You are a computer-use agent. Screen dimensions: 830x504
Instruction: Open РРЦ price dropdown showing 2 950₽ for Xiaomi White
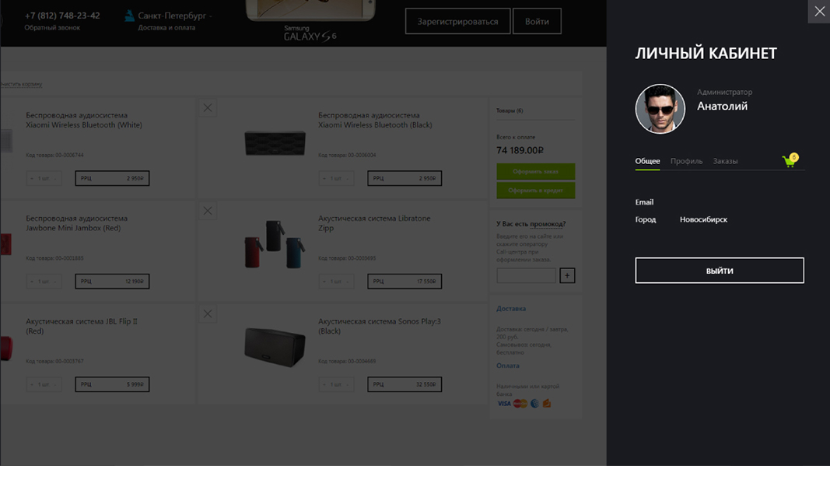pos(112,178)
